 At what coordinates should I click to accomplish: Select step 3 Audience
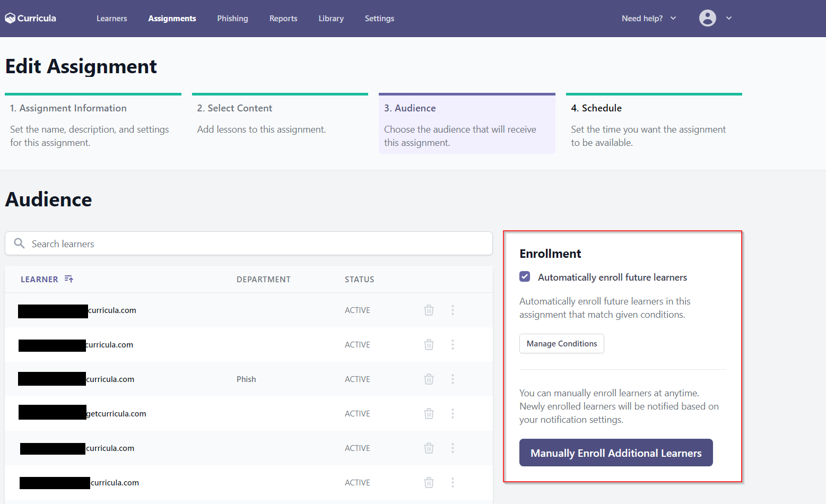(x=467, y=124)
